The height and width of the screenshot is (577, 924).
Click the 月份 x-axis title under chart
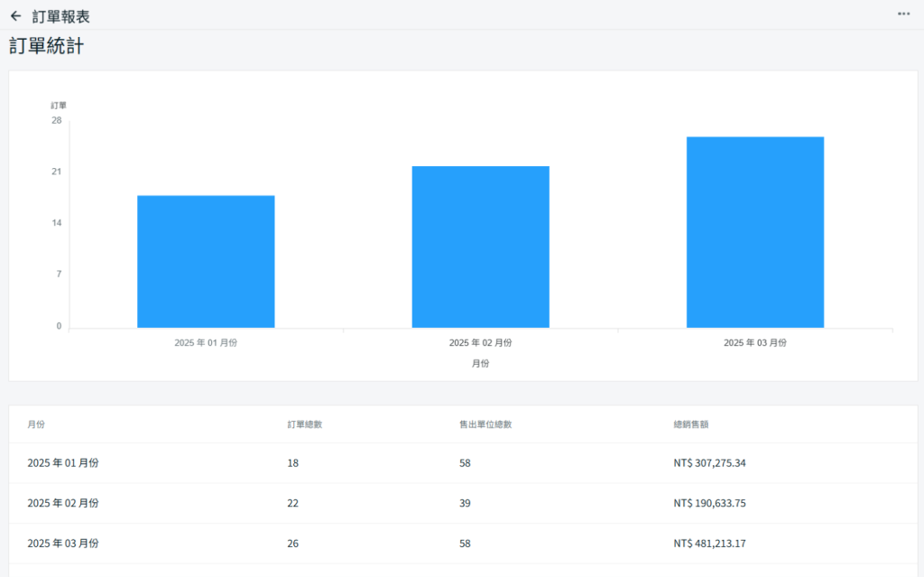(x=480, y=363)
